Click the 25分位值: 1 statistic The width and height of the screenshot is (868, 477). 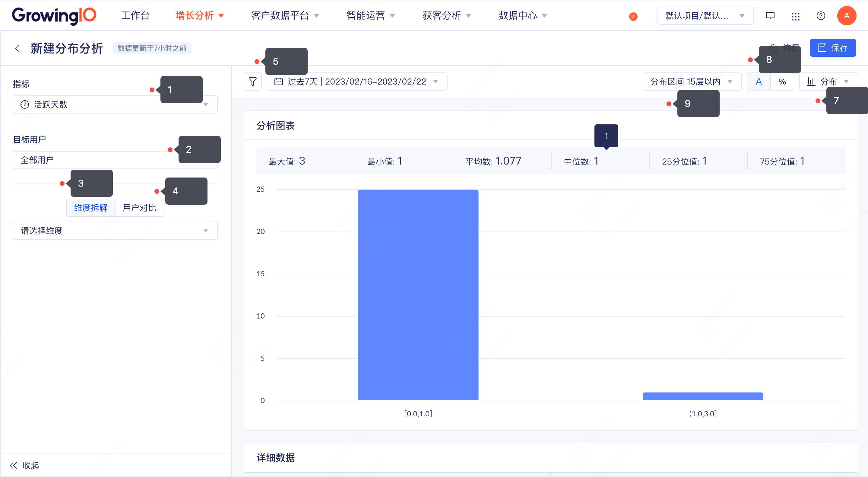point(685,161)
